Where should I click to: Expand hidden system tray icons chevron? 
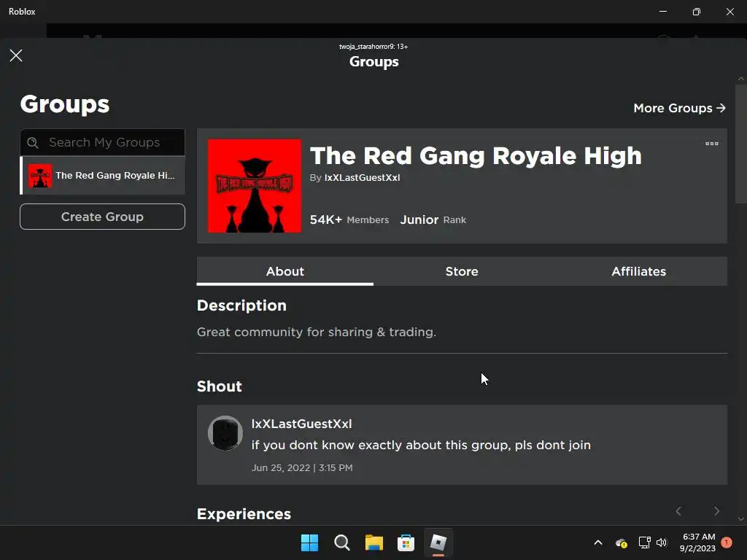598,542
